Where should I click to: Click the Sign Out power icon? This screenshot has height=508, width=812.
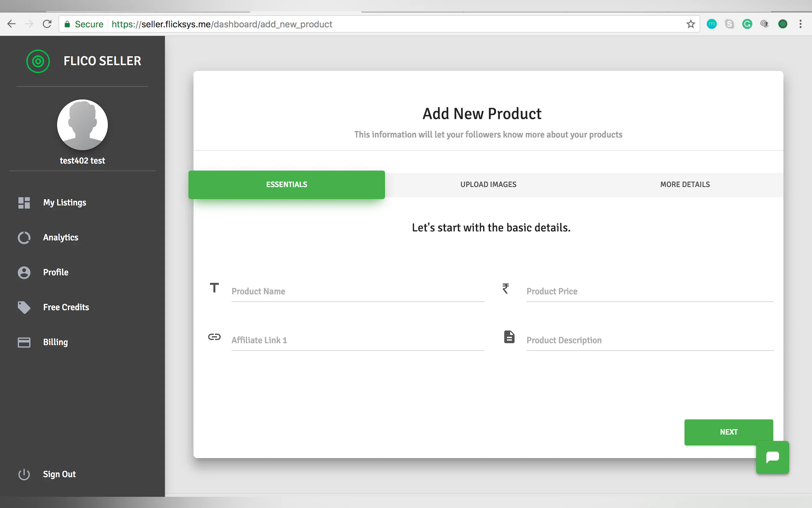[x=24, y=474]
